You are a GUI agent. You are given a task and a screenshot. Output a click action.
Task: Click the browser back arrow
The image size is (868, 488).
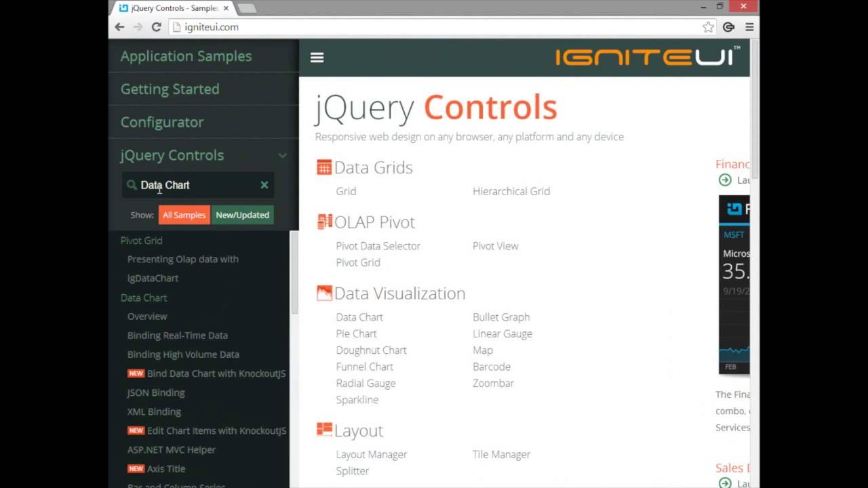(x=119, y=27)
